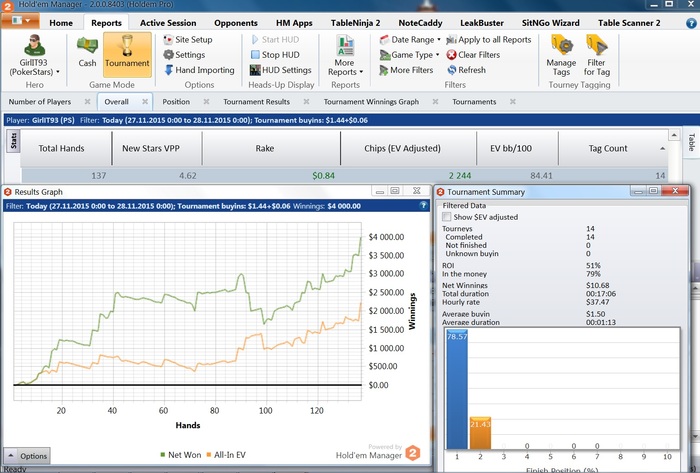Image resolution: width=700 pixels, height=473 pixels.
Task: Click the blue help icon in ribbon
Action: coord(690,23)
